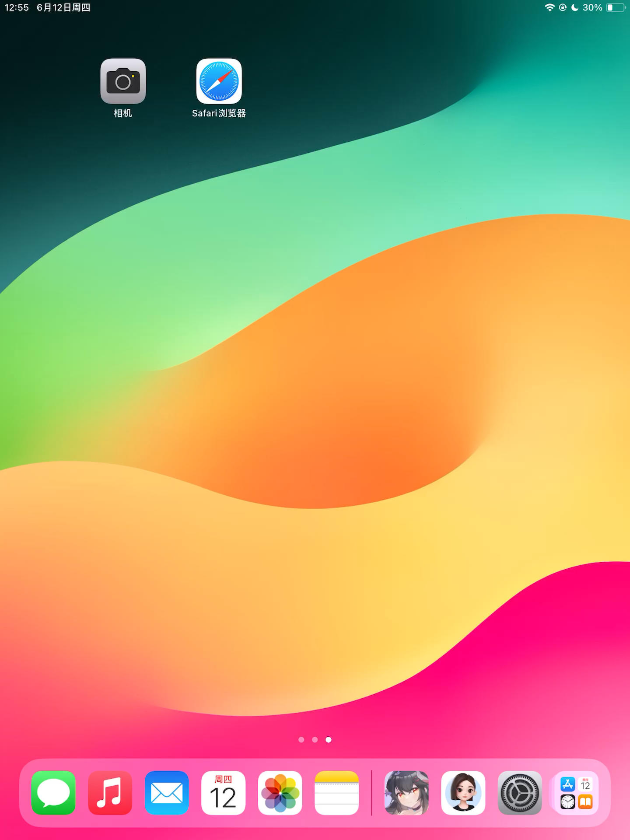Open Settings gear in dock
Viewport: 630px width, 840px height.
(520, 793)
